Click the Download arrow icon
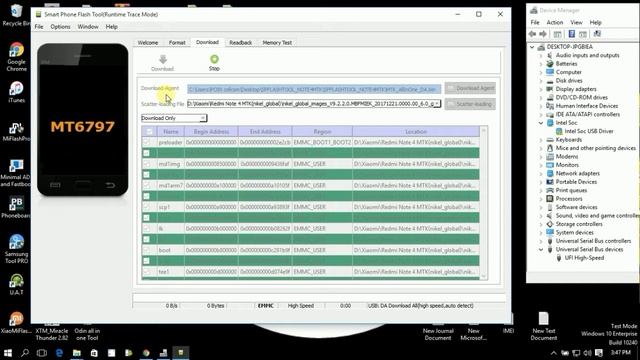Viewport: 640px width, 360px height. pos(163,59)
